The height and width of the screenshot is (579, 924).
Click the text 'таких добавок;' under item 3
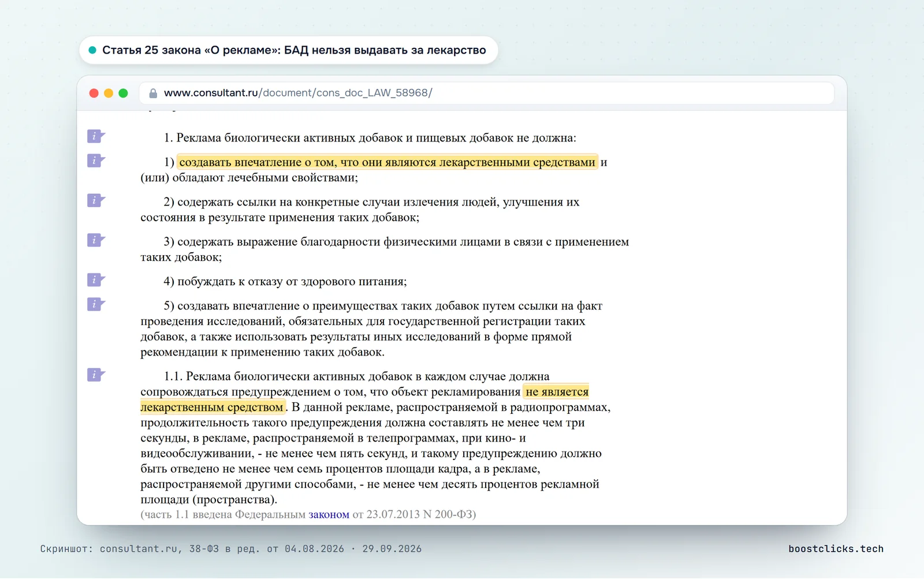tap(181, 257)
